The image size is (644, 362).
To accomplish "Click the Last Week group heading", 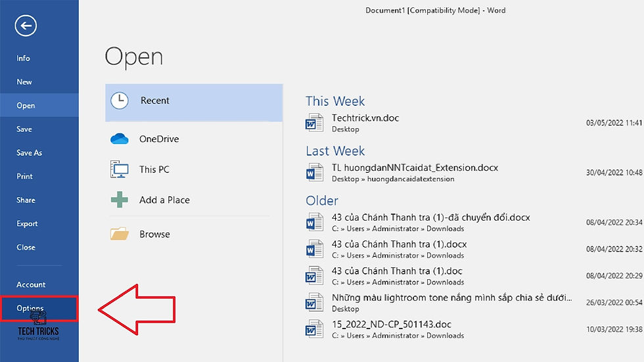I will click(335, 150).
